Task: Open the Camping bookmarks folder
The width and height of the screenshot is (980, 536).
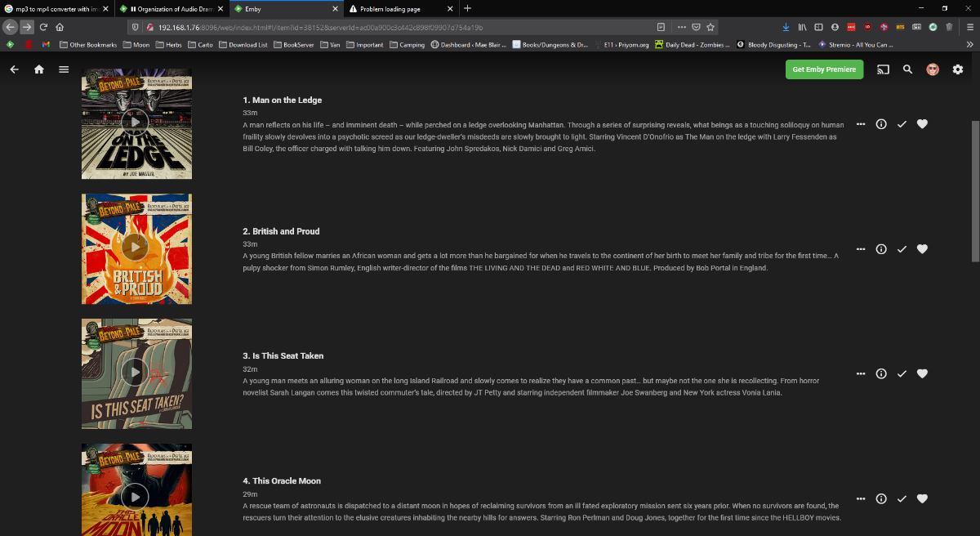Action: click(408, 44)
